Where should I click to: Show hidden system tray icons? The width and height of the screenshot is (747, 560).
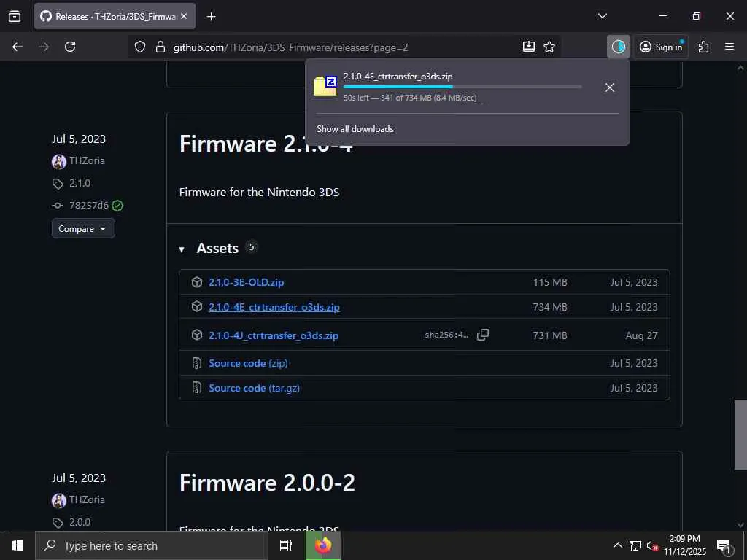pyautogui.click(x=617, y=545)
